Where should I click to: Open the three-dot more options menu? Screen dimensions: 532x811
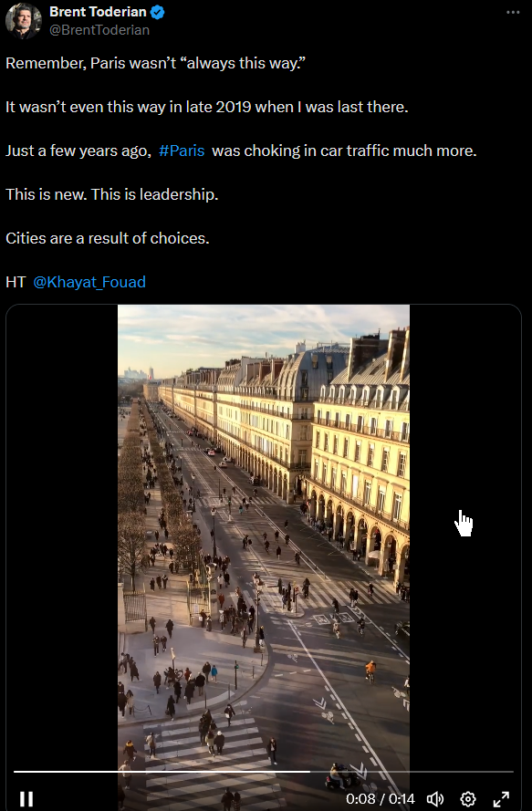pyautogui.click(x=513, y=13)
